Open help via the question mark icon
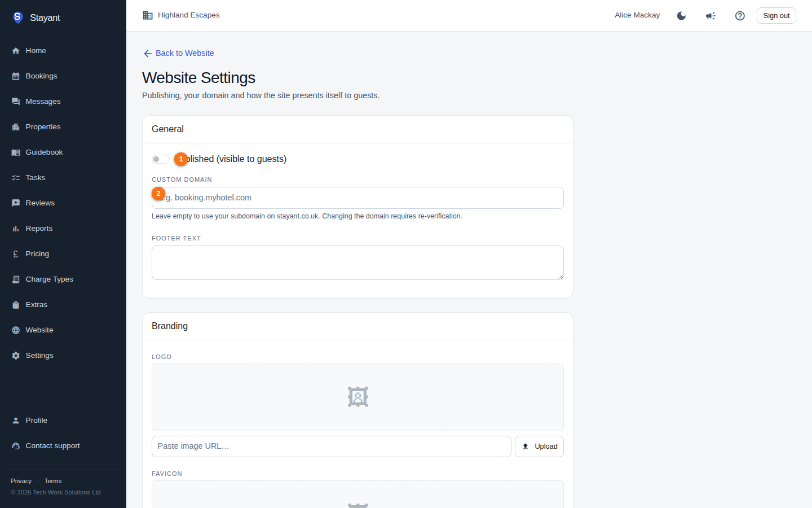Viewport: 812px width, 508px height. (740, 16)
